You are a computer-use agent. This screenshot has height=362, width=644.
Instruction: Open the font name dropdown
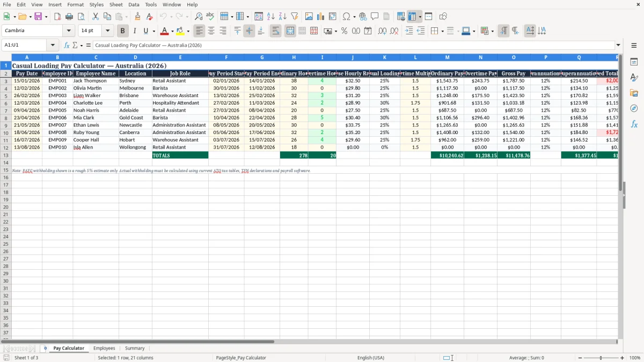[x=69, y=31]
